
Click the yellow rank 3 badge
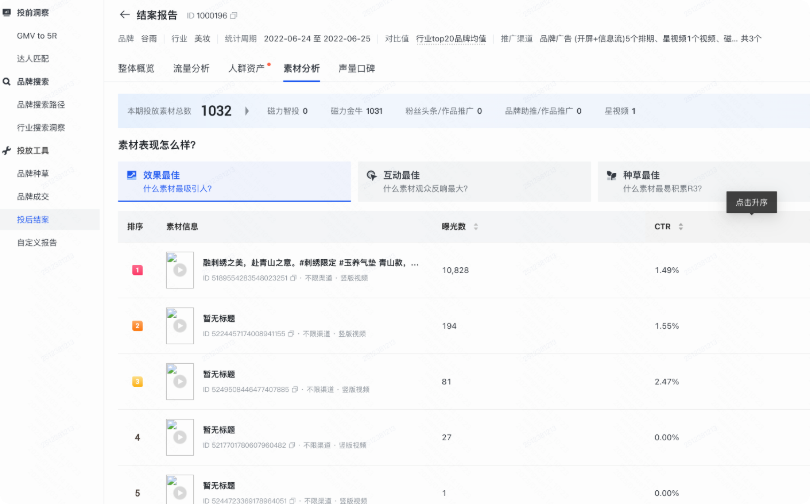click(137, 382)
